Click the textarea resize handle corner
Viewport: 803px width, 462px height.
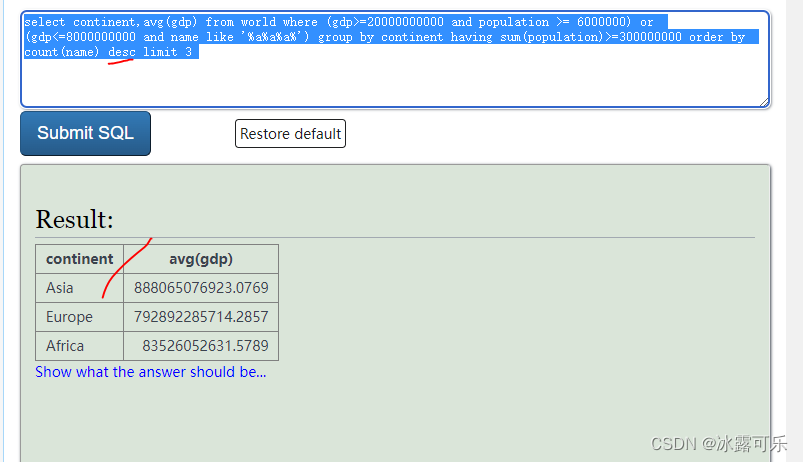pyautogui.click(x=764, y=102)
